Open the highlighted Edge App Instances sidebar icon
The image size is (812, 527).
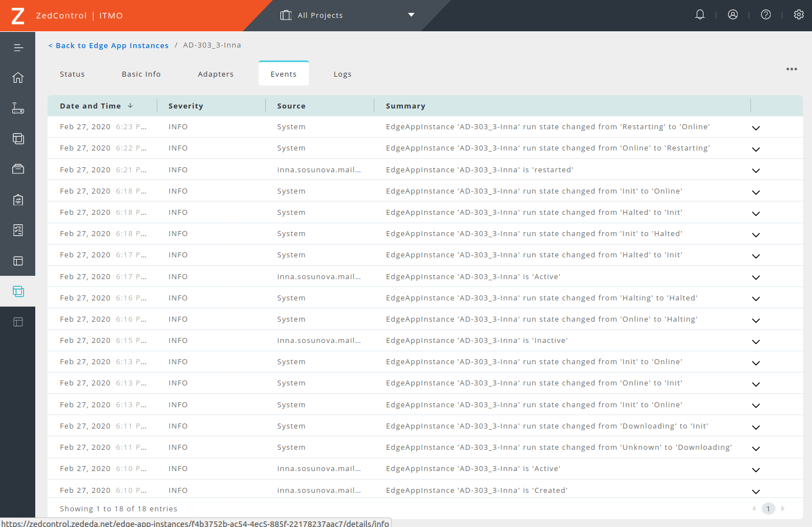tap(18, 291)
